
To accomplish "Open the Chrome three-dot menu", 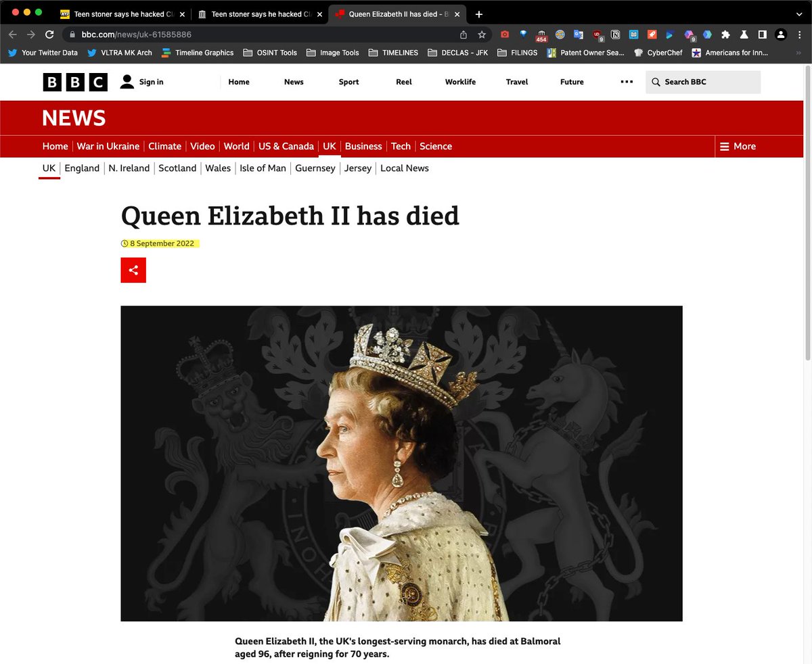I will click(800, 34).
